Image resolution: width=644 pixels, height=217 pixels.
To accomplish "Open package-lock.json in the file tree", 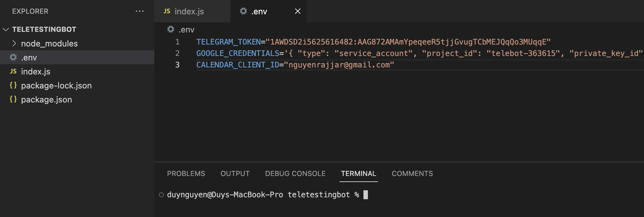I will pos(56,85).
